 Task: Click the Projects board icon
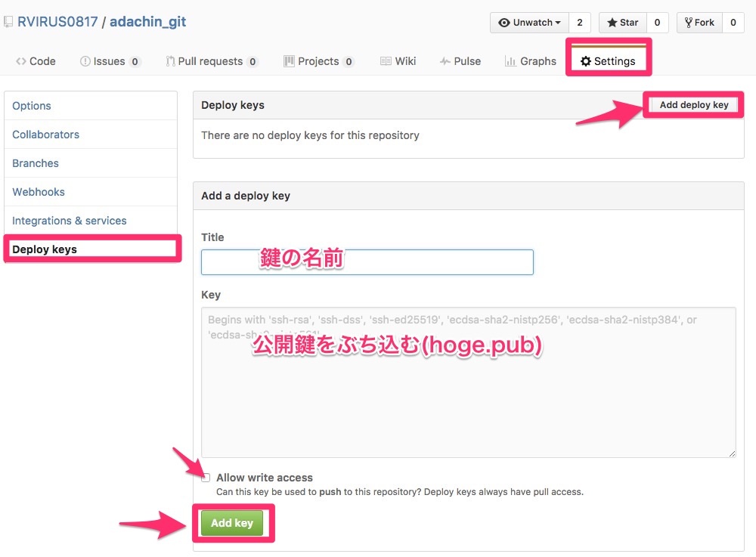click(289, 61)
